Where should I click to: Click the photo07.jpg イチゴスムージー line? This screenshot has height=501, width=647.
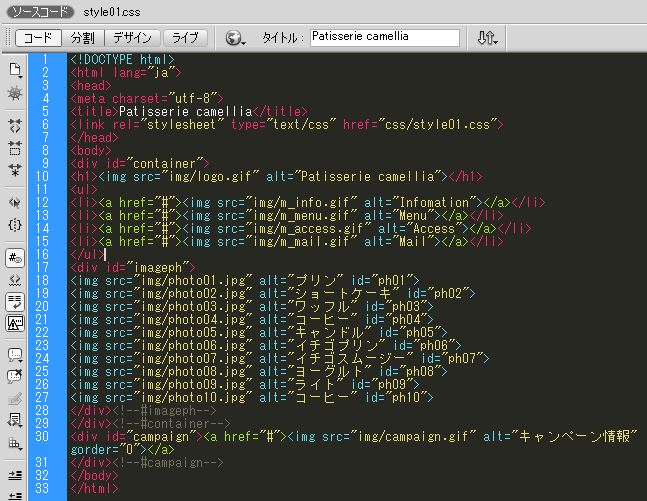coord(280,359)
